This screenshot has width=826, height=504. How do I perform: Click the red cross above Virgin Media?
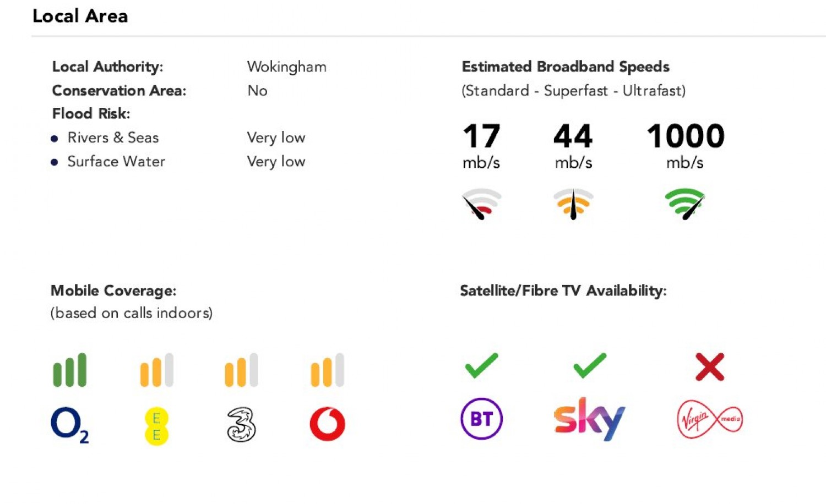[709, 367]
